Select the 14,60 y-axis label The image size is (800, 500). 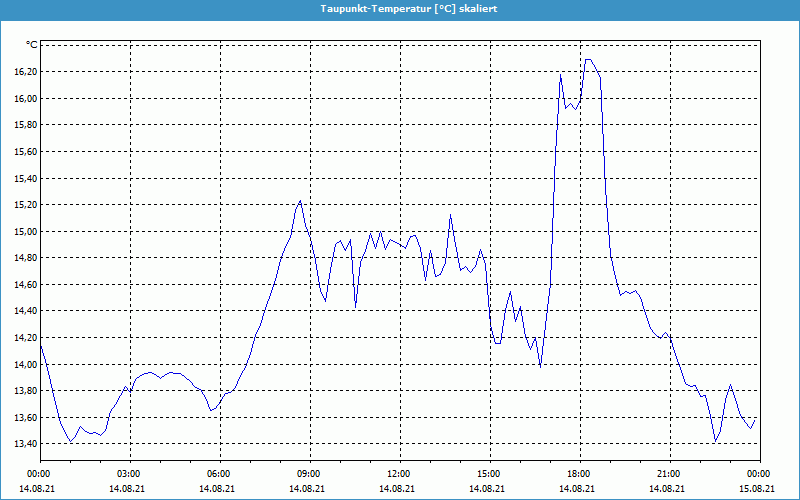pyautogui.click(x=24, y=285)
